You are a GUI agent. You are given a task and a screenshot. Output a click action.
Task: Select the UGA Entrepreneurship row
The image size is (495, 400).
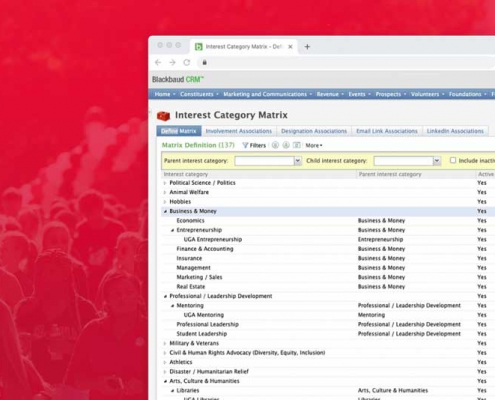(328, 240)
